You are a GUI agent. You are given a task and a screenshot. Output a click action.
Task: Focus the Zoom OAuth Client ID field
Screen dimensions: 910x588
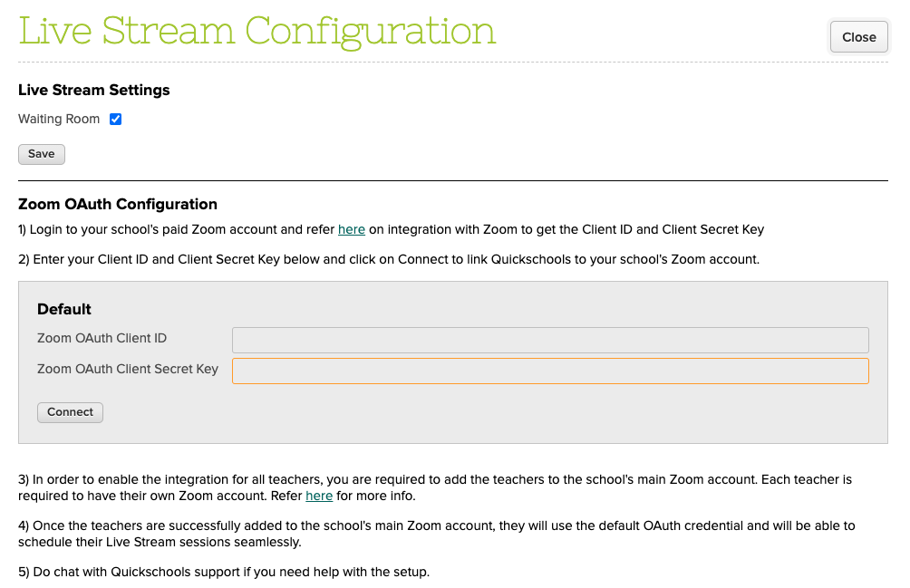coord(550,340)
